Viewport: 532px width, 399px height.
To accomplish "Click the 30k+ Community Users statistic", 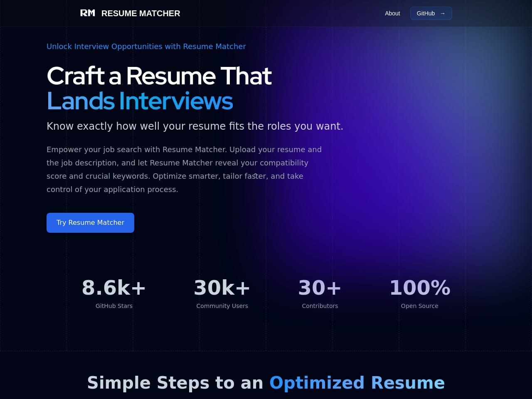I will [222, 287].
